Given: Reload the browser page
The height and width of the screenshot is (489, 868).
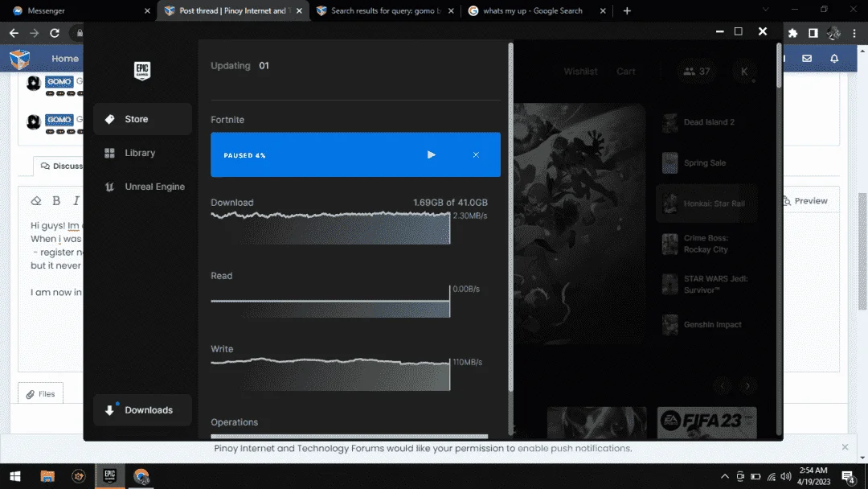Looking at the screenshot, I should click(x=55, y=33).
